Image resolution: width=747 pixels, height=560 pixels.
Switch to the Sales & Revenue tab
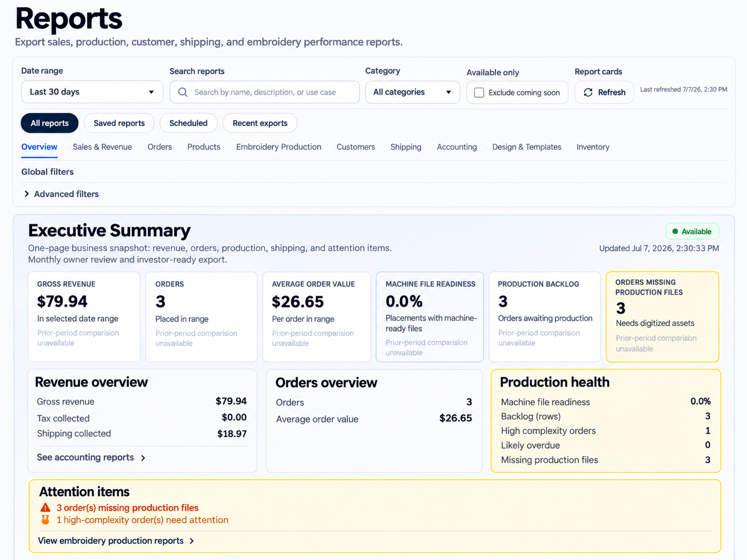102,147
